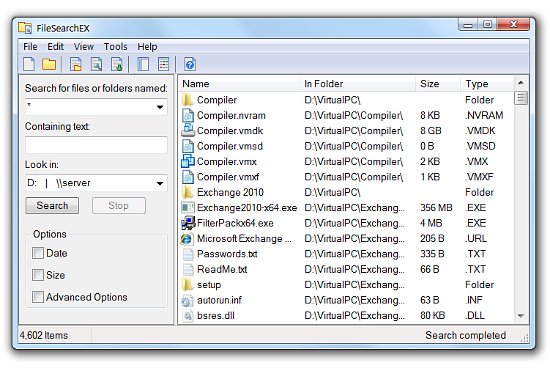550x368 pixels.
Task: Click the Containing text input field
Action: tap(96, 145)
